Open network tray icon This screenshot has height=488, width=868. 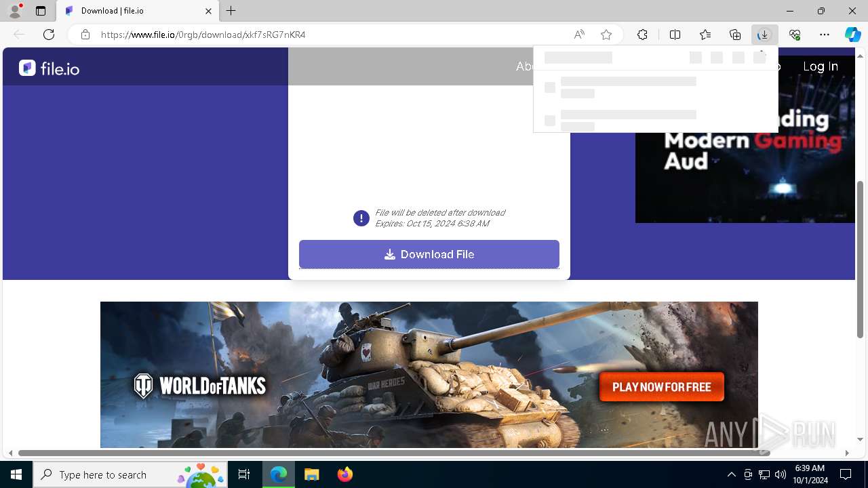click(x=764, y=474)
